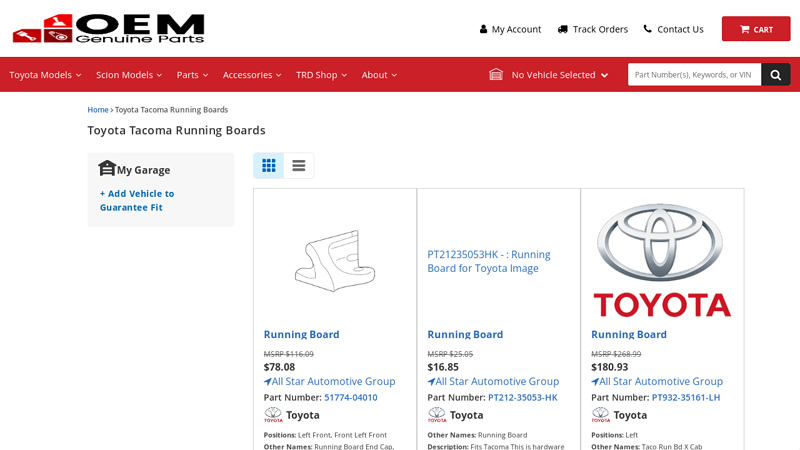Type in the part number search field
Viewport: 800px width, 450px height.
click(694, 75)
